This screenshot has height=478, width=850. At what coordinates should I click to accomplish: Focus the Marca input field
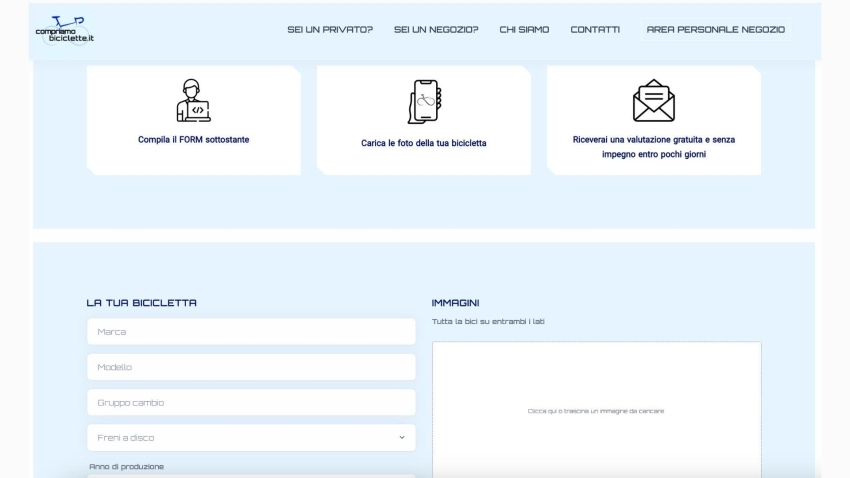(x=251, y=332)
